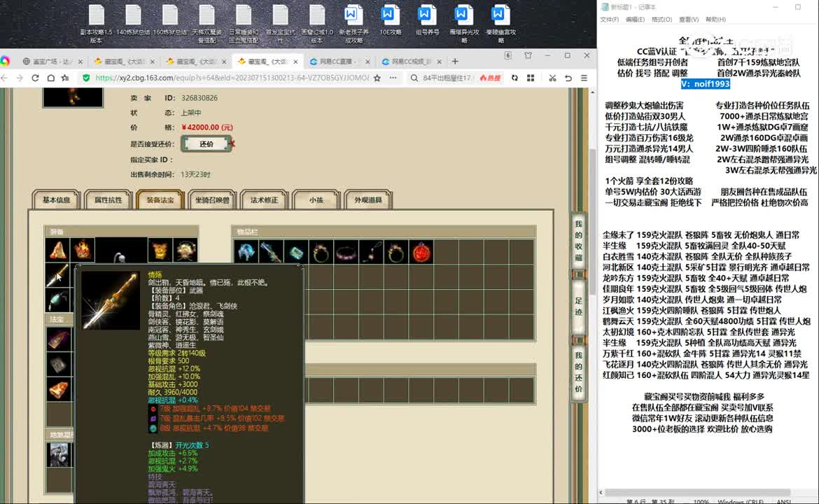Viewport: 819px width, 504px height.
Task: Open the 140炼狱总结 desktop file
Action: pyautogui.click(x=133, y=21)
